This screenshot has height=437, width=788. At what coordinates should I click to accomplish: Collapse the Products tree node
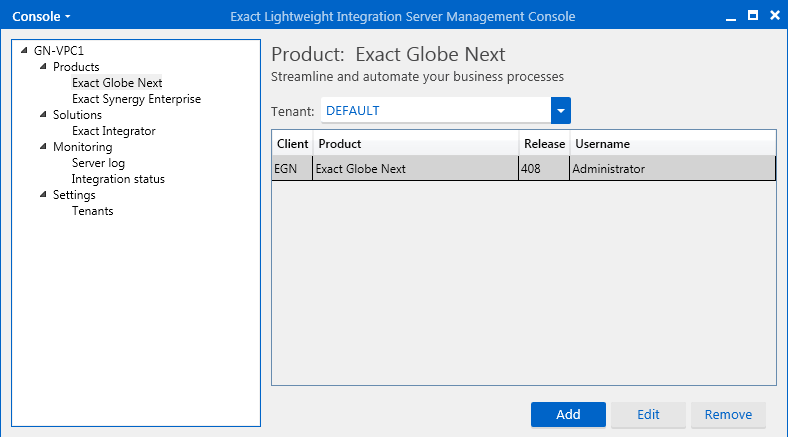pos(43,66)
